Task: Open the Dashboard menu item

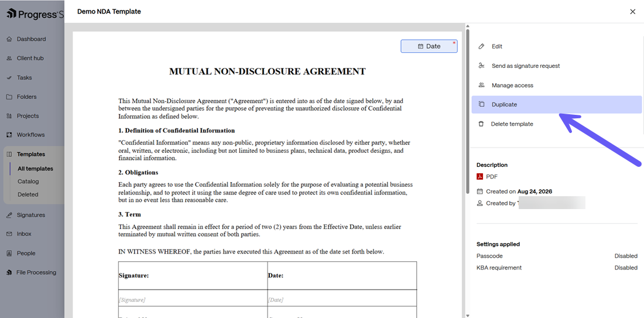Action: (x=31, y=39)
